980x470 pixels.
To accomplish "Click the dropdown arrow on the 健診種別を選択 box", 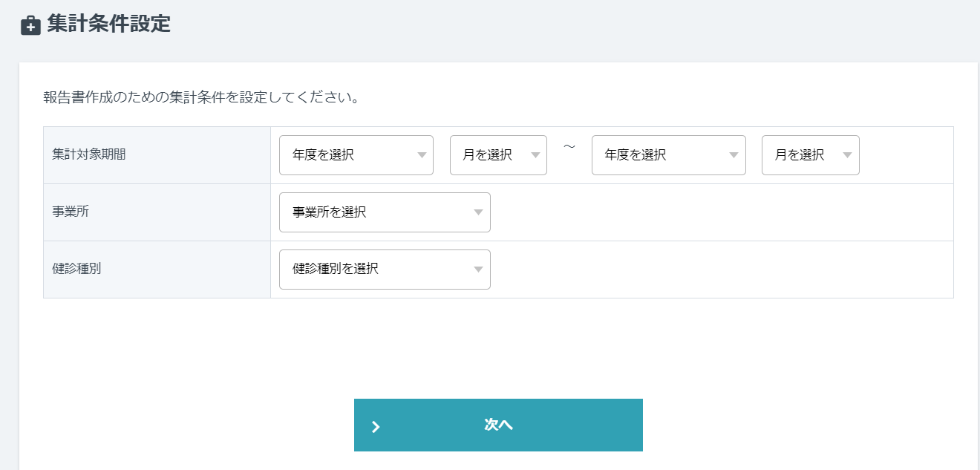I will [478, 270].
